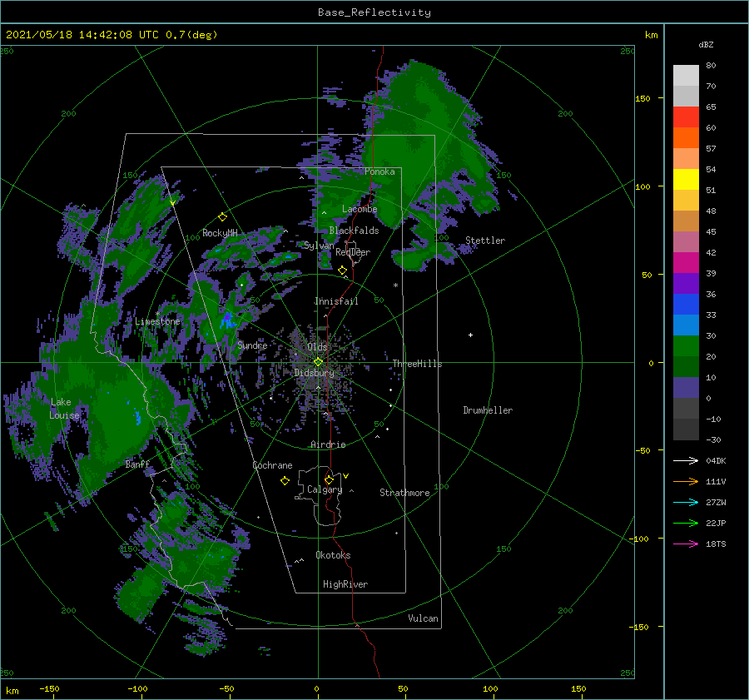The width and height of the screenshot is (749, 700).
Task: Click the dBZ legend heading
Action: 706,44
